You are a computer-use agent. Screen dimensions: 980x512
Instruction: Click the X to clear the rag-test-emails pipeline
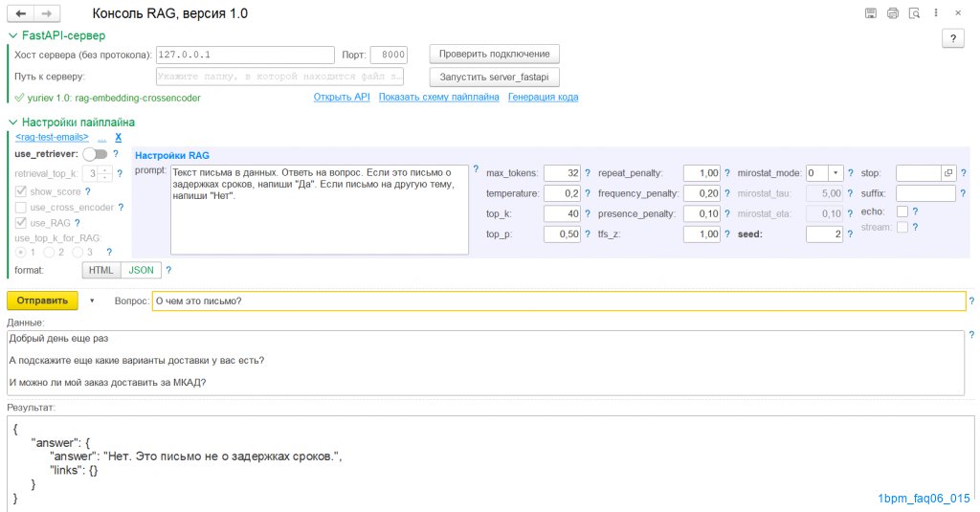coord(118,138)
